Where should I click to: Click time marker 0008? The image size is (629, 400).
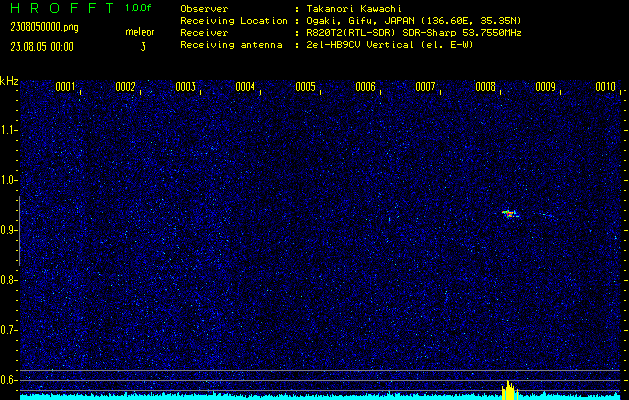click(485, 87)
